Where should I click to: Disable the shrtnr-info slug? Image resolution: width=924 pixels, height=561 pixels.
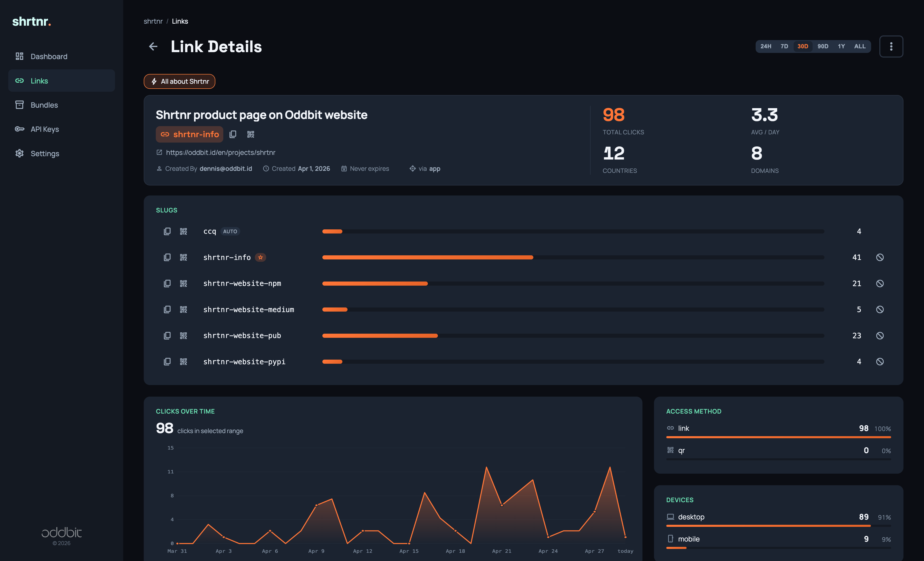coord(880,257)
